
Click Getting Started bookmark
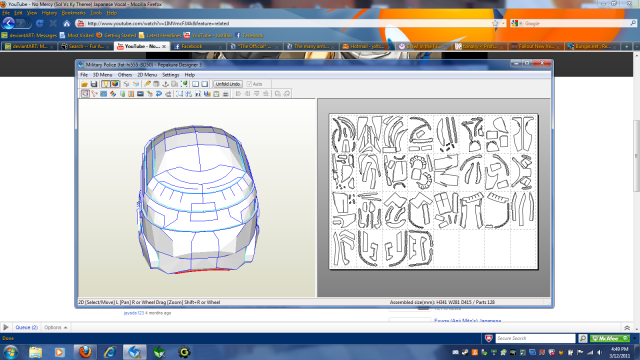pos(116,36)
